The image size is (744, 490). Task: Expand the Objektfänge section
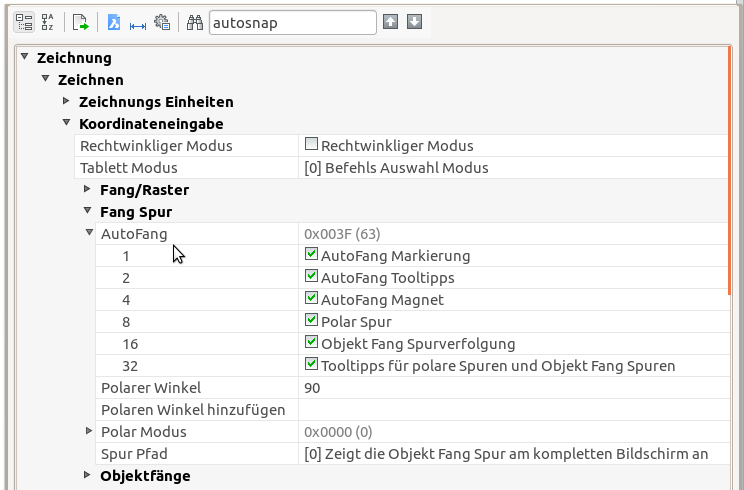pyautogui.click(x=89, y=475)
